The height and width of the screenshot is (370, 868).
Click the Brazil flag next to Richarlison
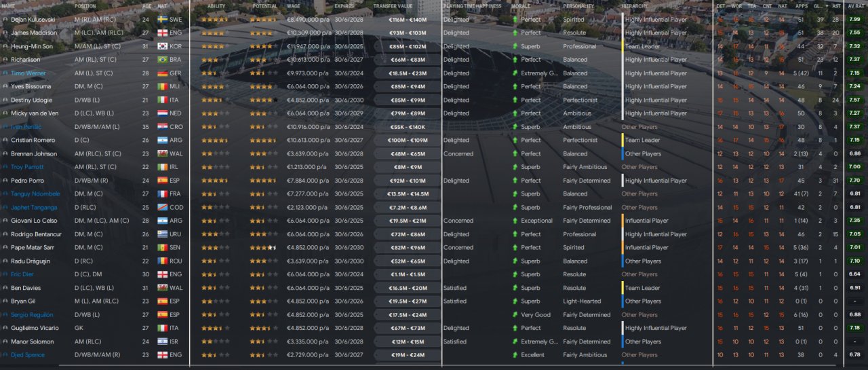click(163, 60)
